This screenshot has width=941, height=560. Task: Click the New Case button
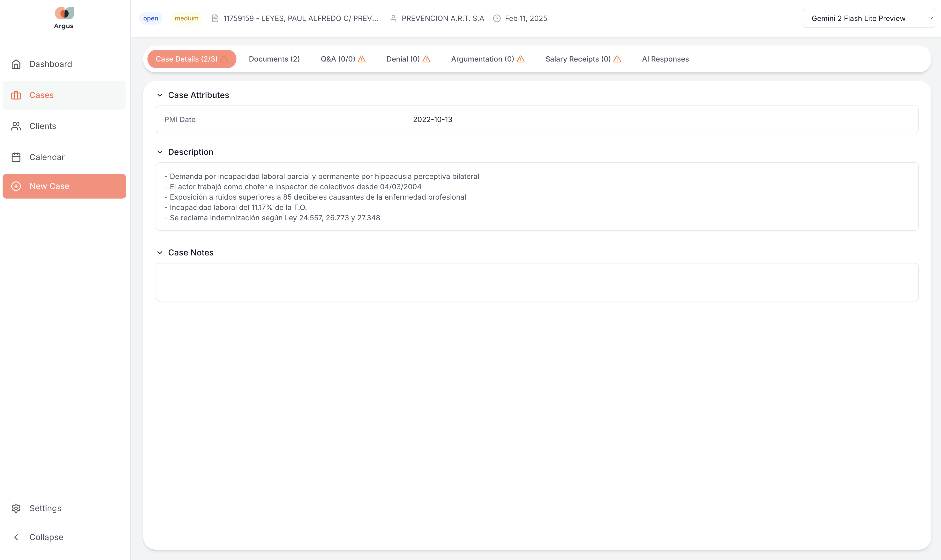(64, 186)
